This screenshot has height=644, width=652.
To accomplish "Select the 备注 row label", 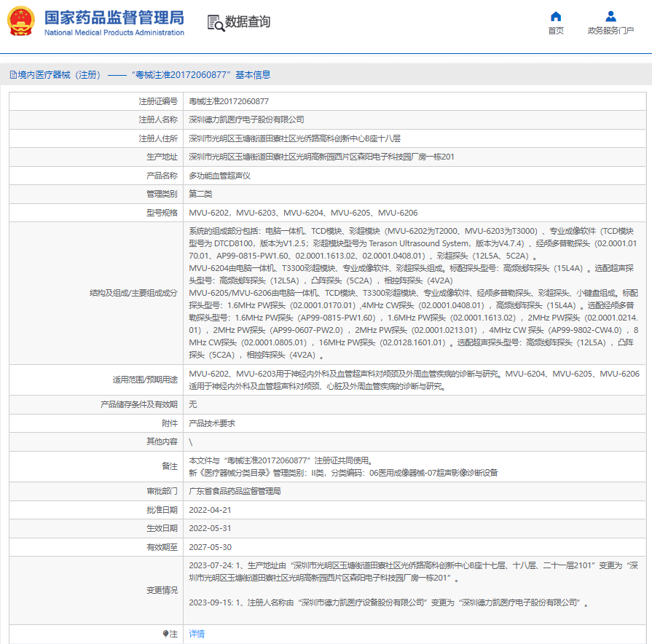I will coord(170,466).
